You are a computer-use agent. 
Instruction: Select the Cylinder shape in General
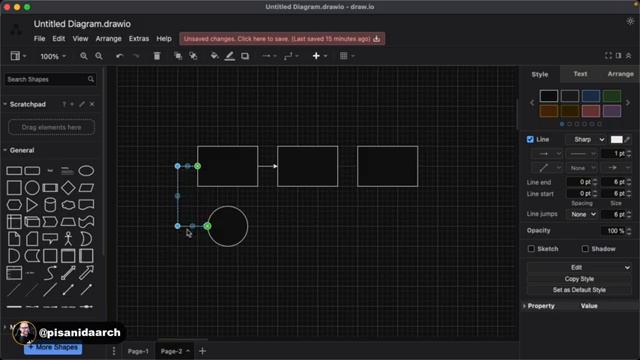(x=50, y=205)
